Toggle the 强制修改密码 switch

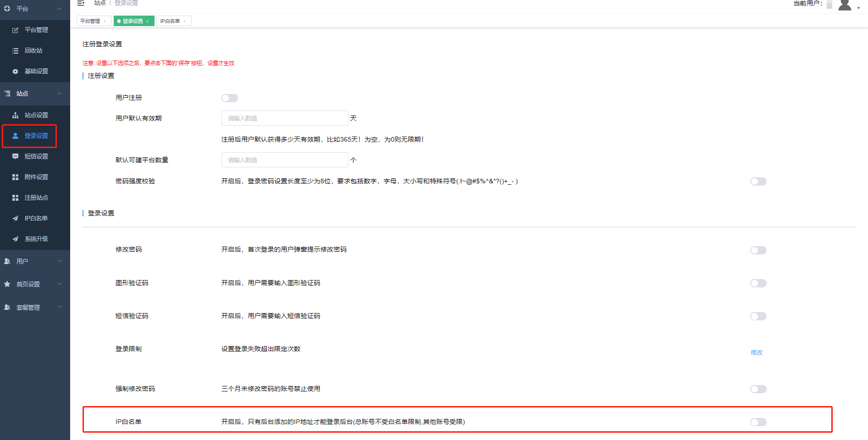(758, 389)
